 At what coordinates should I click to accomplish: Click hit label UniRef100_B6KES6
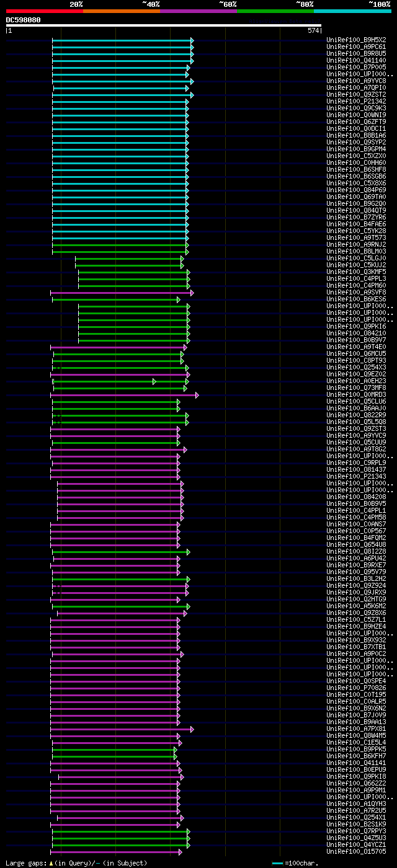coord(356,299)
